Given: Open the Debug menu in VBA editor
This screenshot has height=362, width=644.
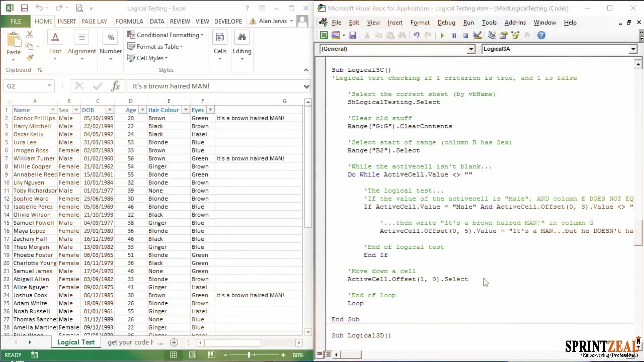Looking at the screenshot, I should pyautogui.click(x=446, y=22).
